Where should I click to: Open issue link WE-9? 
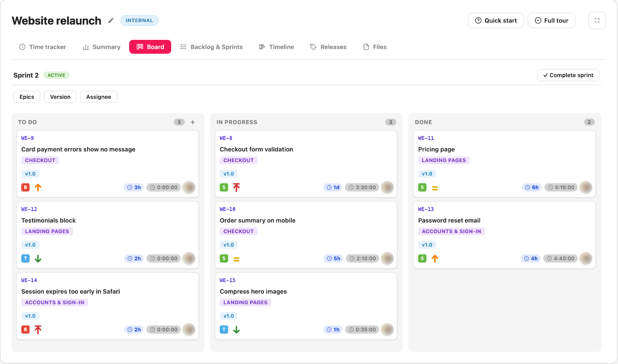coord(27,138)
